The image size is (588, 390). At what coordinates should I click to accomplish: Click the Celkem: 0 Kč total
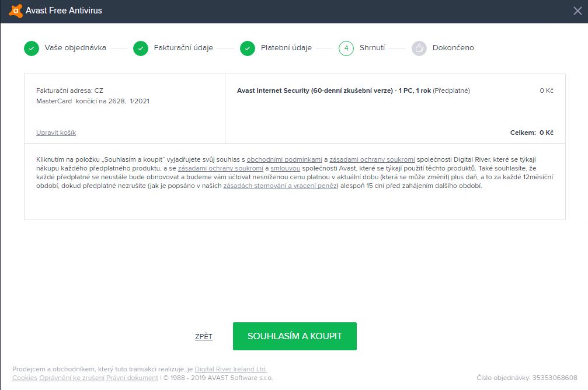pos(532,133)
